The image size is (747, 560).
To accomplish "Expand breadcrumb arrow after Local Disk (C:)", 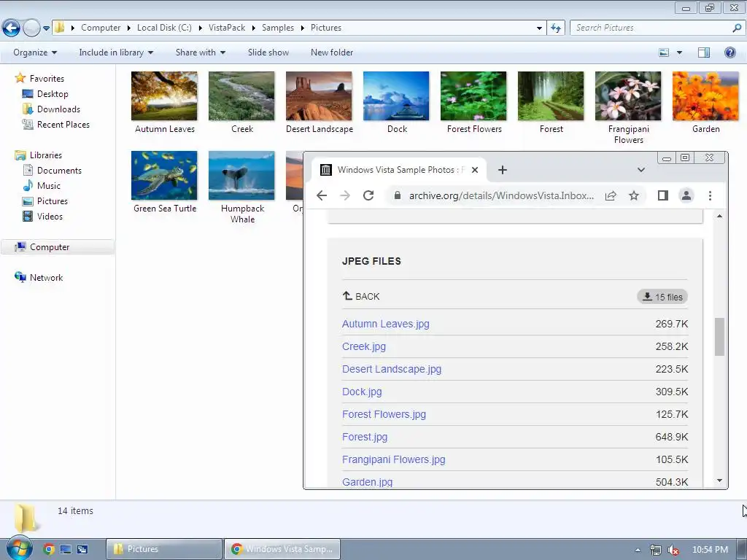I will coord(200,28).
